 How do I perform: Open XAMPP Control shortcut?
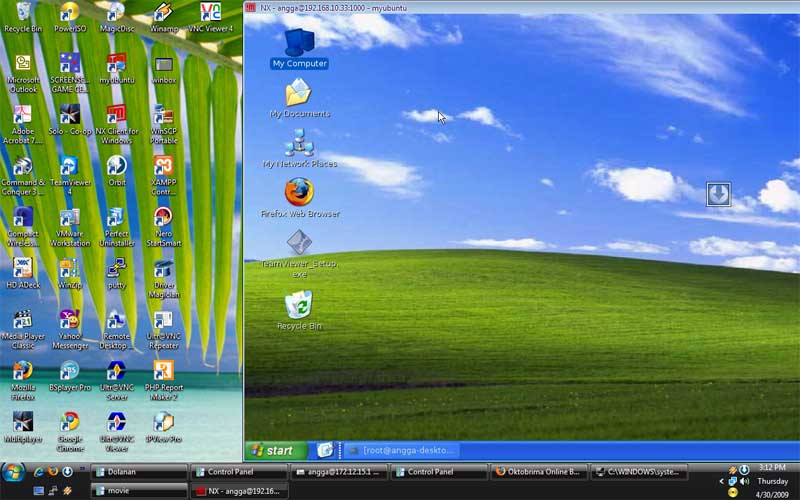tap(163, 176)
